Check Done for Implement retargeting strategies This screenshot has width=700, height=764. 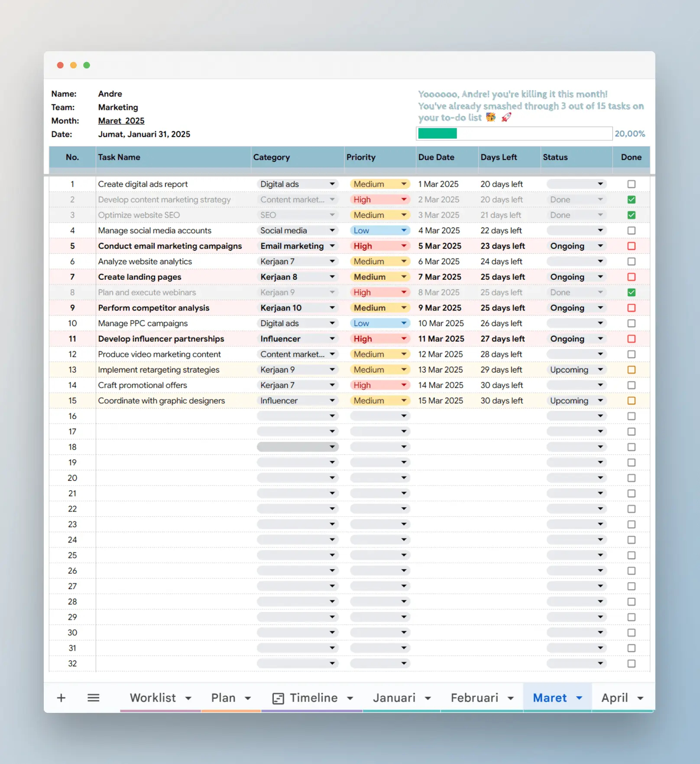(632, 370)
